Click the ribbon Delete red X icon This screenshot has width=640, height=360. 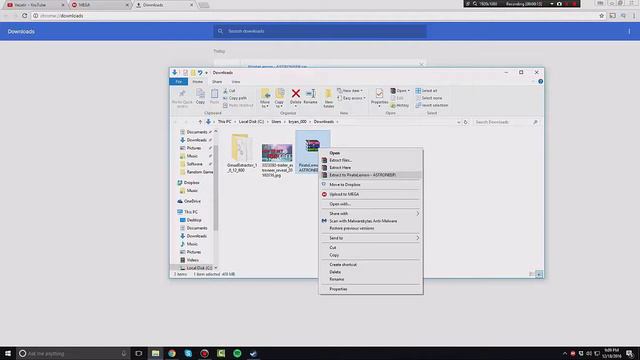click(x=296, y=94)
